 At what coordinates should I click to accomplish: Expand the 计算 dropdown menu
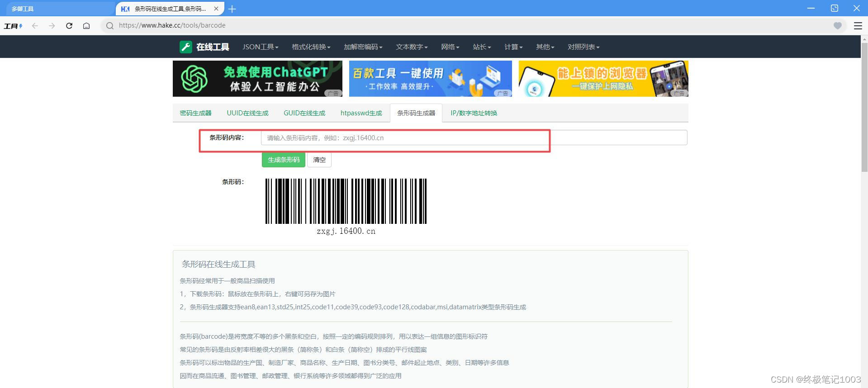tap(513, 47)
